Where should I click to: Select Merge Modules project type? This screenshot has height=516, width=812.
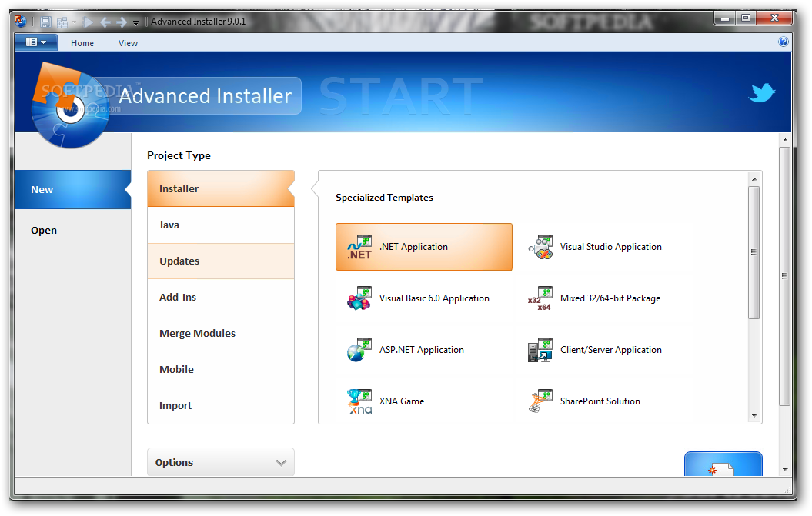coord(221,334)
